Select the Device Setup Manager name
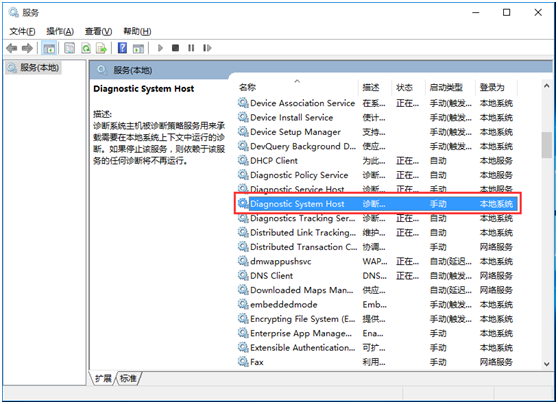 point(295,132)
